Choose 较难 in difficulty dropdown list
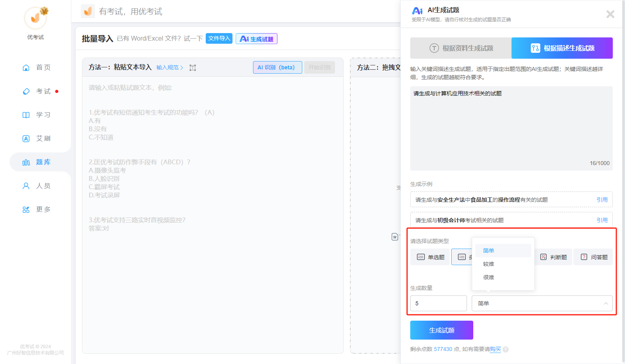 point(503,264)
